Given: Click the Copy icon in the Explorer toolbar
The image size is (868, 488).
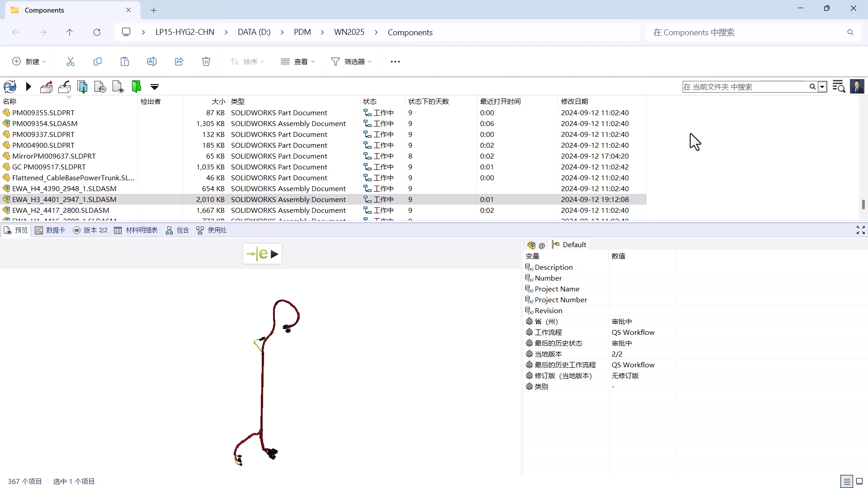Looking at the screenshot, I should 98,61.
